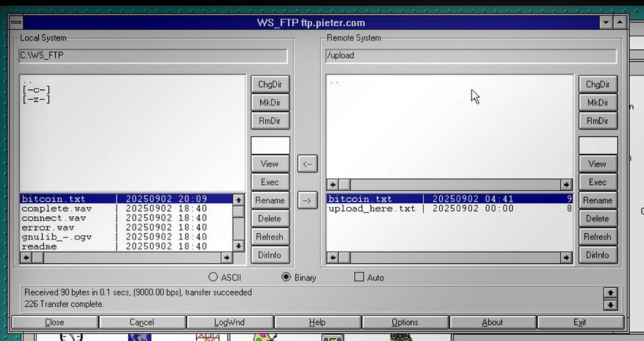Click local file list scroll down arrow
Screen dimensions: 644x341
(x=238, y=246)
